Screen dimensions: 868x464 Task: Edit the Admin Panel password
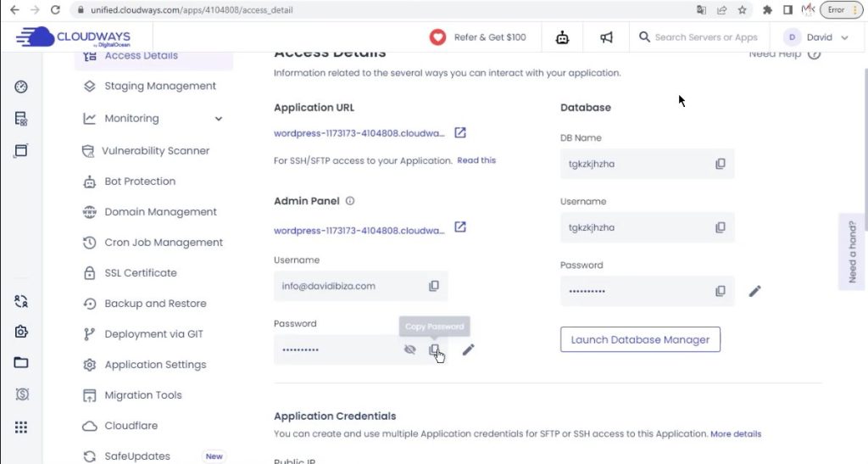[469, 349]
